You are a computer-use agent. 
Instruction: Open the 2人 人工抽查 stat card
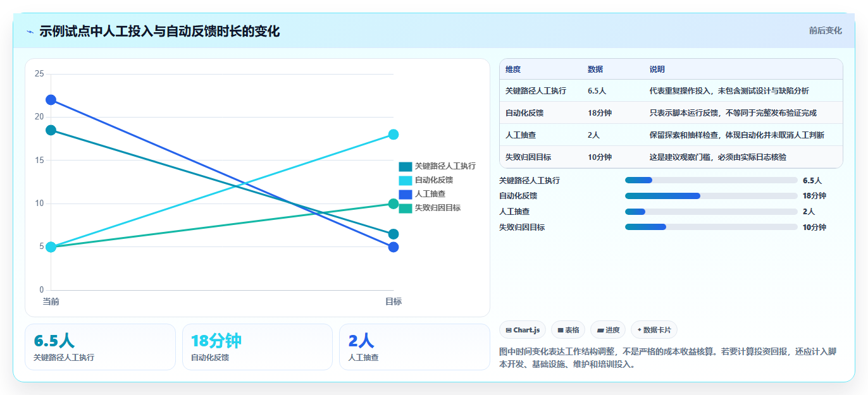coord(414,347)
